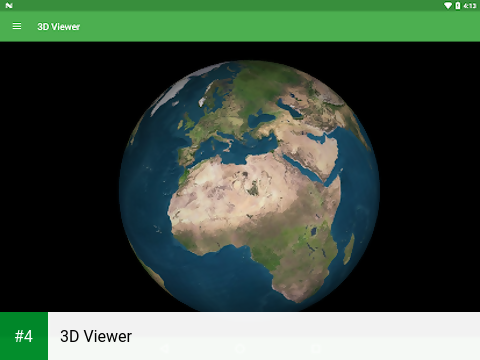The image size is (480, 360).
Task: Click the 3D Viewer app title
Action: 59,27
